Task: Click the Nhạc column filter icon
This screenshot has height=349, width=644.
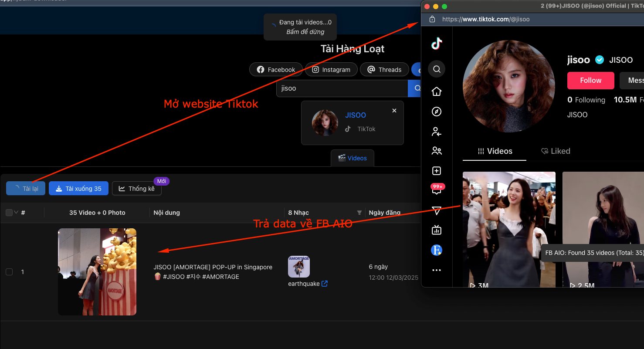Action: [x=359, y=213]
